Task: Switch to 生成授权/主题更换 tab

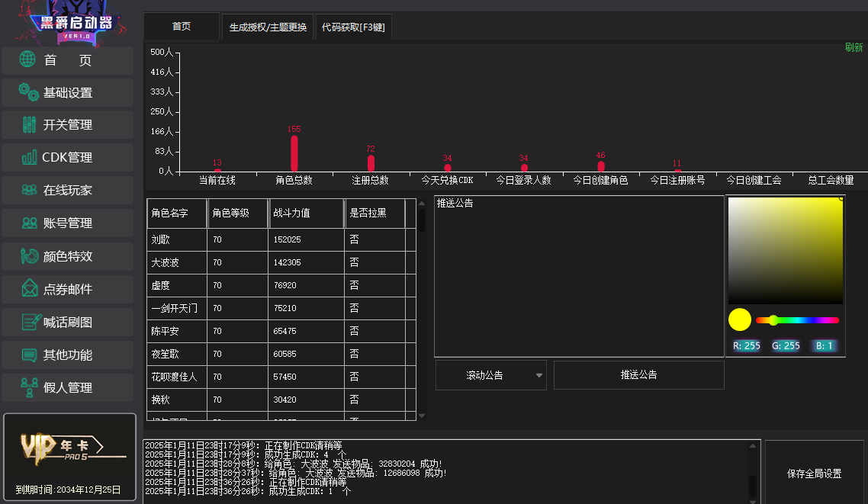Action: (x=268, y=27)
